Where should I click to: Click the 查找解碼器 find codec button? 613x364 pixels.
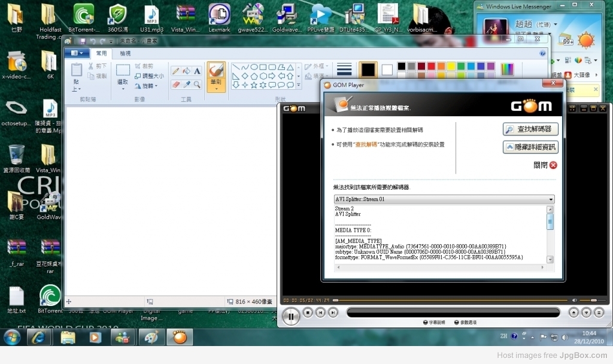pyautogui.click(x=530, y=129)
